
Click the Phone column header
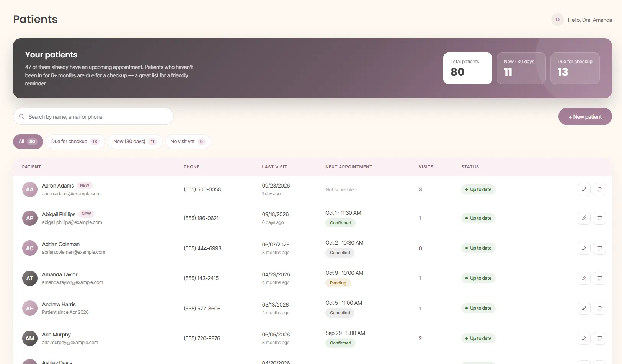point(191,167)
